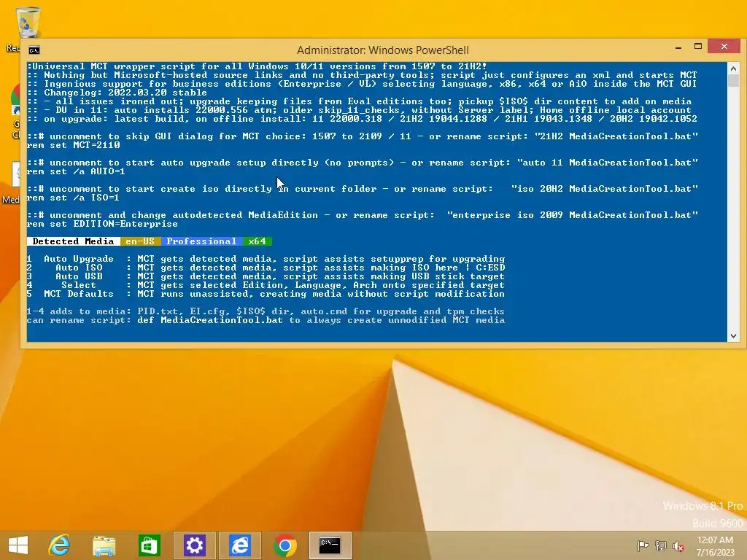Screen dimensions: 747x560
Task: Open the Windows Store taskbar icon
Action: coord(149,545)
